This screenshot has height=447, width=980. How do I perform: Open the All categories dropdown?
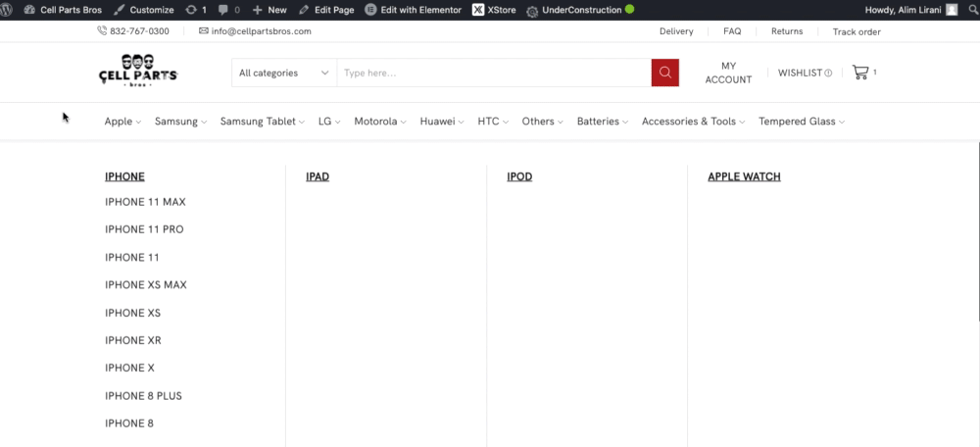pos(284,73)
